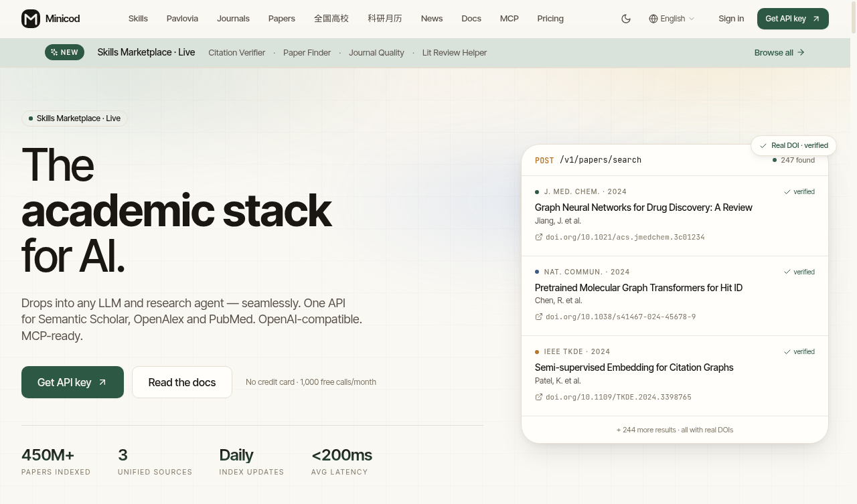Viewport: 857px width, 504px height.
Task: Click the verified checkmark on IEEE TKDE result
Action: [787, 351]
